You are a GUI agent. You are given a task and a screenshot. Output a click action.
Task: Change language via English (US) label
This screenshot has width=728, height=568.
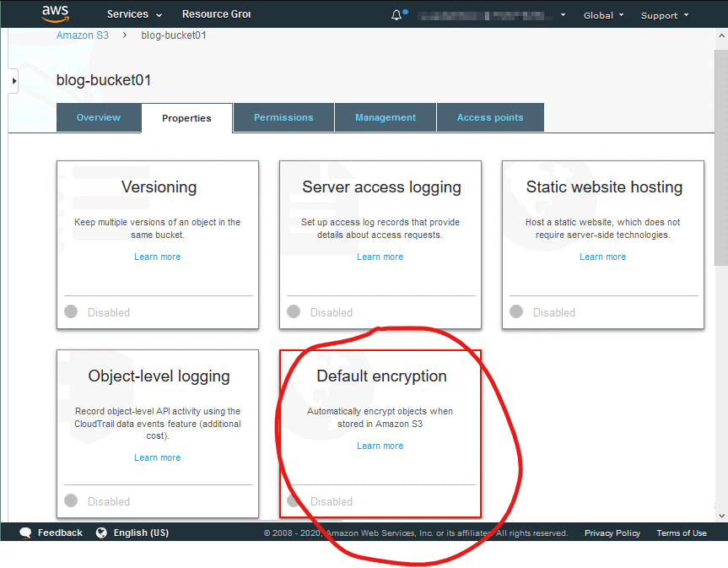[x=141, y=533]
